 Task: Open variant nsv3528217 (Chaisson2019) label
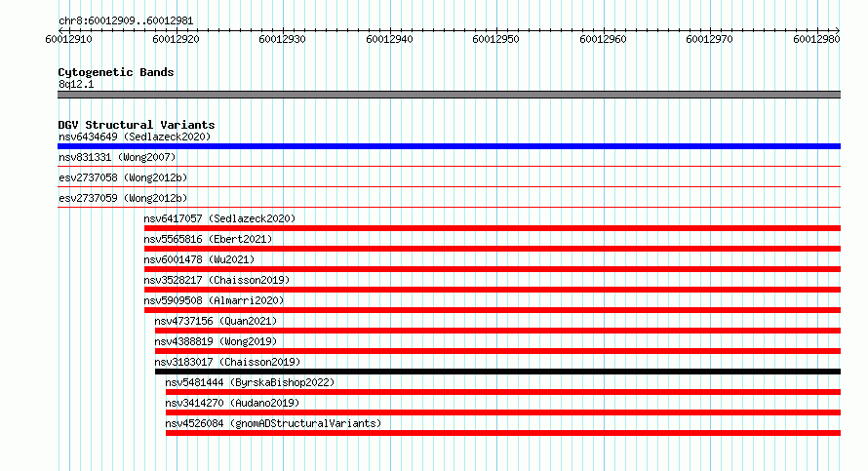pos(217,280)
